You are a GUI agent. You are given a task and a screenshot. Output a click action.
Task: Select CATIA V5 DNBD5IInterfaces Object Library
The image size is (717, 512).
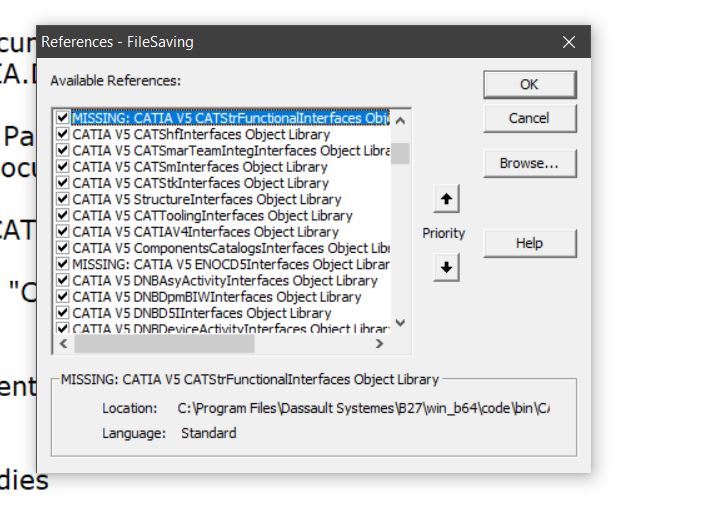coord(202,313)
